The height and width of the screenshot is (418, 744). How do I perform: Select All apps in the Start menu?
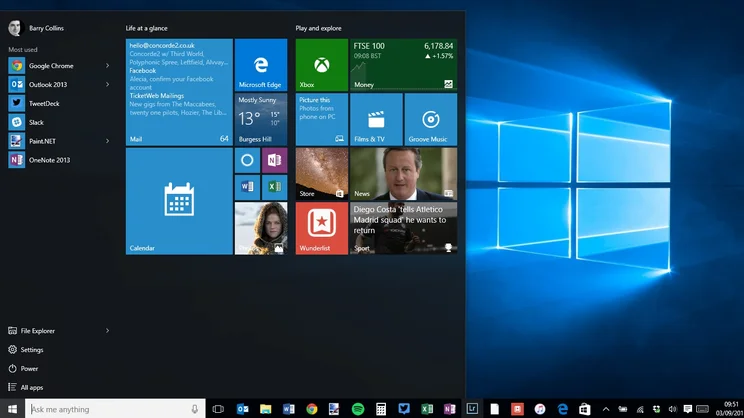(x=32, y=387)
